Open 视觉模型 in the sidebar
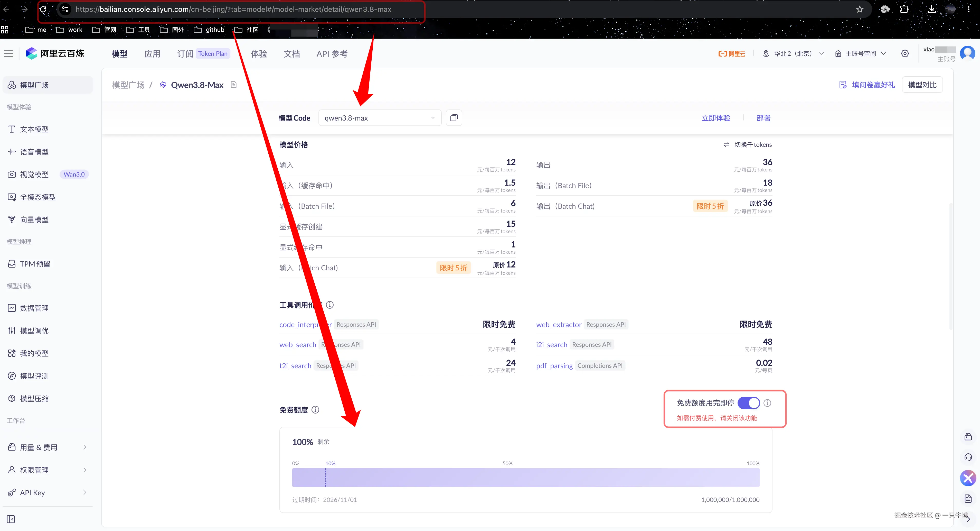This screenshot has height=531, width=980. [48, 174]
